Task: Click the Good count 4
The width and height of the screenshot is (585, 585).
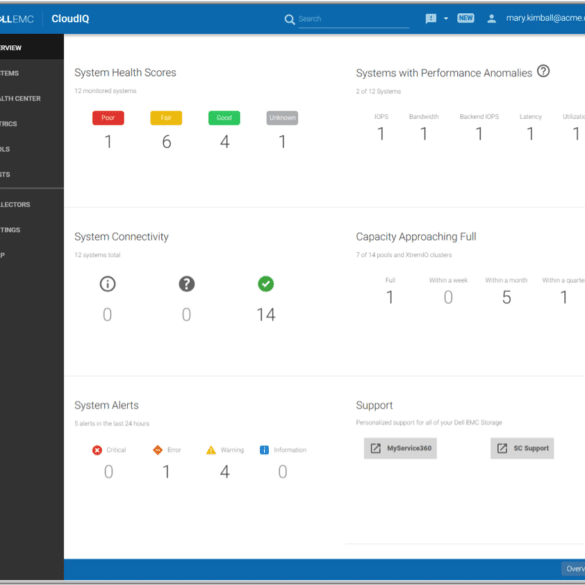Action: pyautogui.click(x=225, y=142)
